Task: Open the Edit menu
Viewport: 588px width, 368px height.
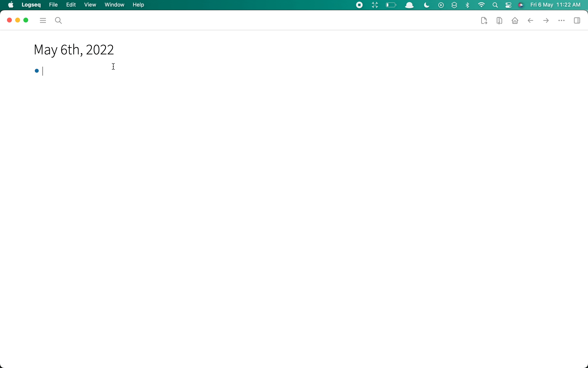Action: tap(71, 5)
